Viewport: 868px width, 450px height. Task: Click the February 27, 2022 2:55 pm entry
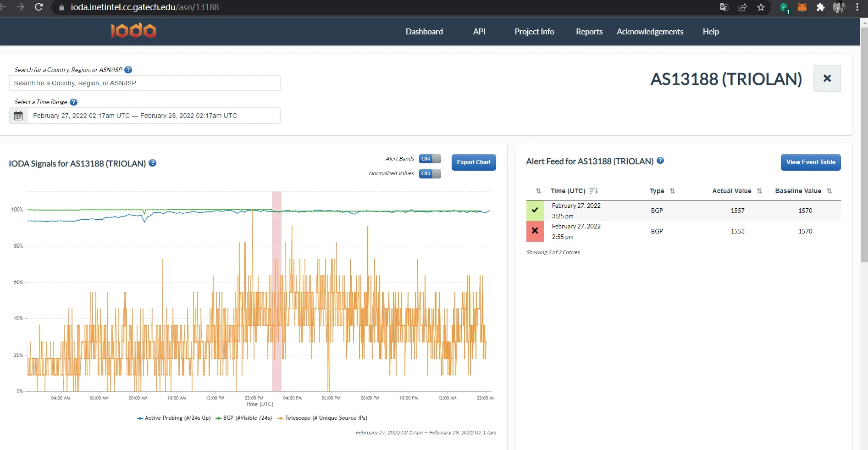(x=576, y=231)
